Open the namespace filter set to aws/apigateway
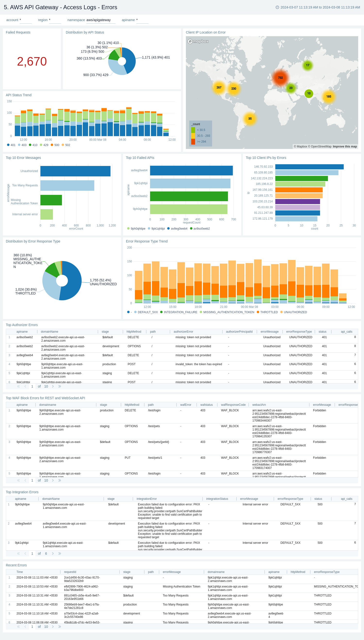This screenshot has width=364, height=640. (101, 20)
